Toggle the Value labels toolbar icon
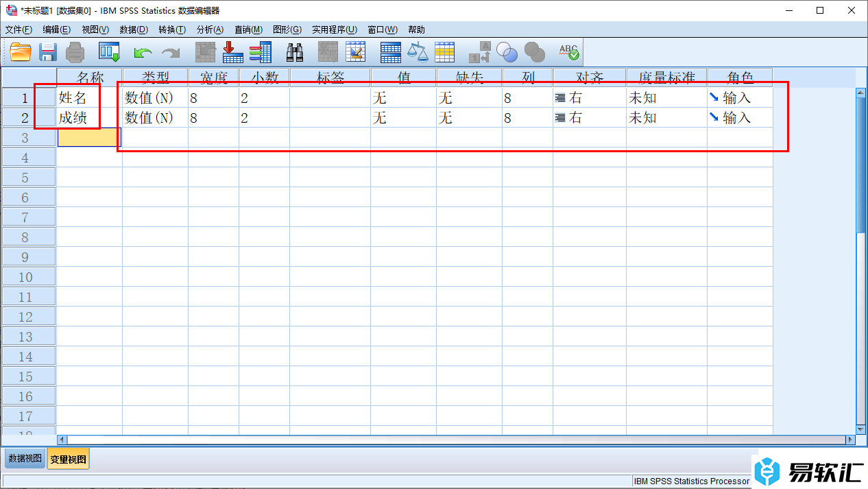The width and height of the screenshot is (868, 489). pyautogui.click(x=480, y=52)
